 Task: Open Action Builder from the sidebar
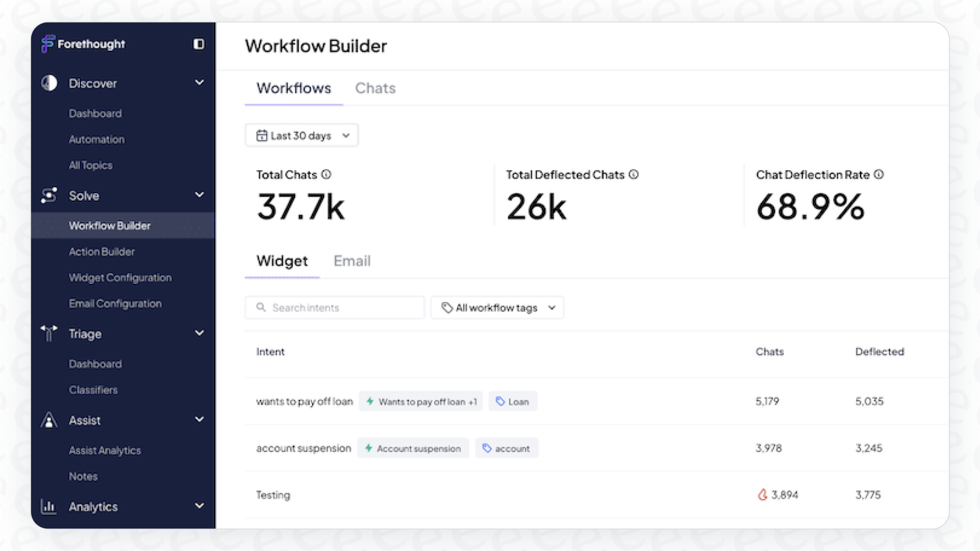[102, 251]
